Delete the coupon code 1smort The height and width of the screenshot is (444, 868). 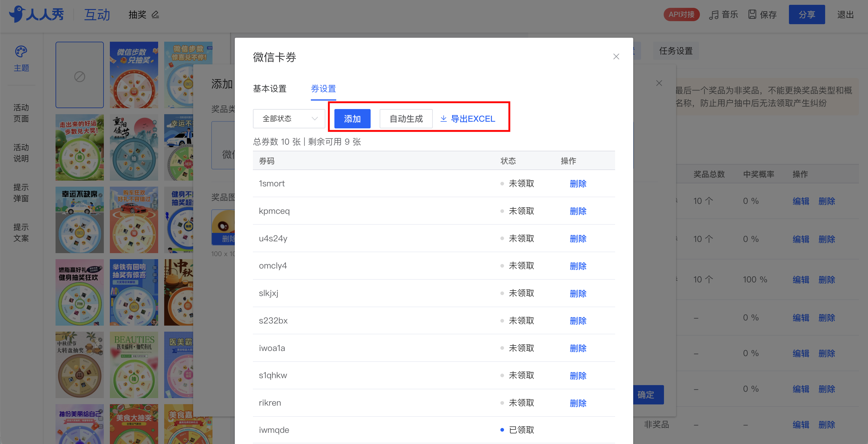(578, 184)
